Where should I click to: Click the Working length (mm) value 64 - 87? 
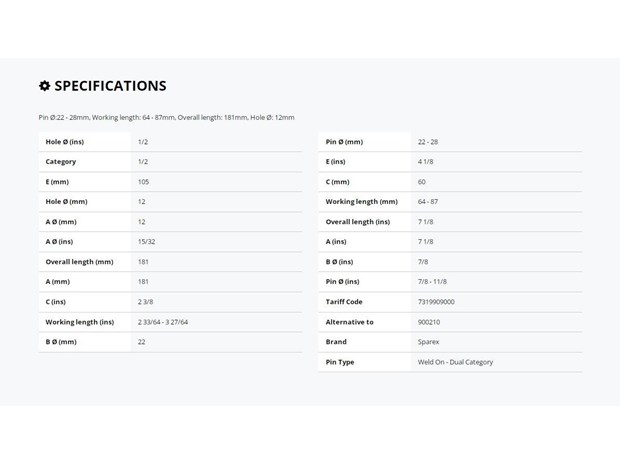point(428,202)
